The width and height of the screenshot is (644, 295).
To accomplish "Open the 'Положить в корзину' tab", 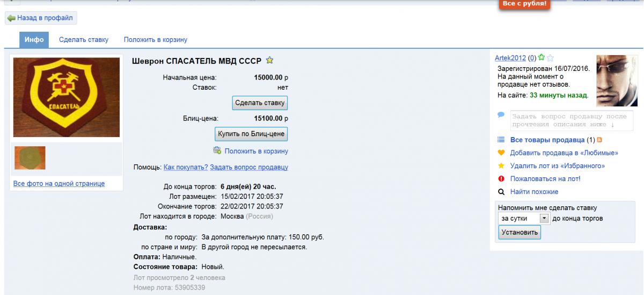I will 156,40.
